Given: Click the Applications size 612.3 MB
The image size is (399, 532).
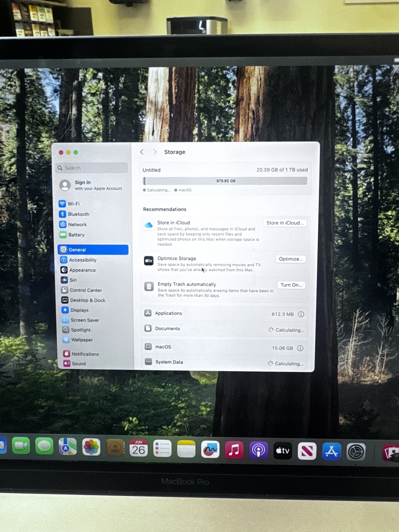Looking at the screenshot, I should click(x=283, y=314).
